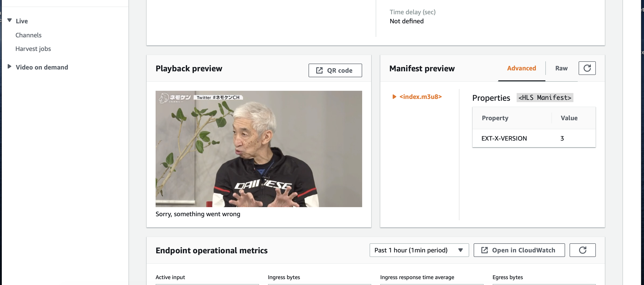This screenshot has width=644, height=285.
Task: Click the Open in CloudWatch button
Action: [x=519, y=250]
